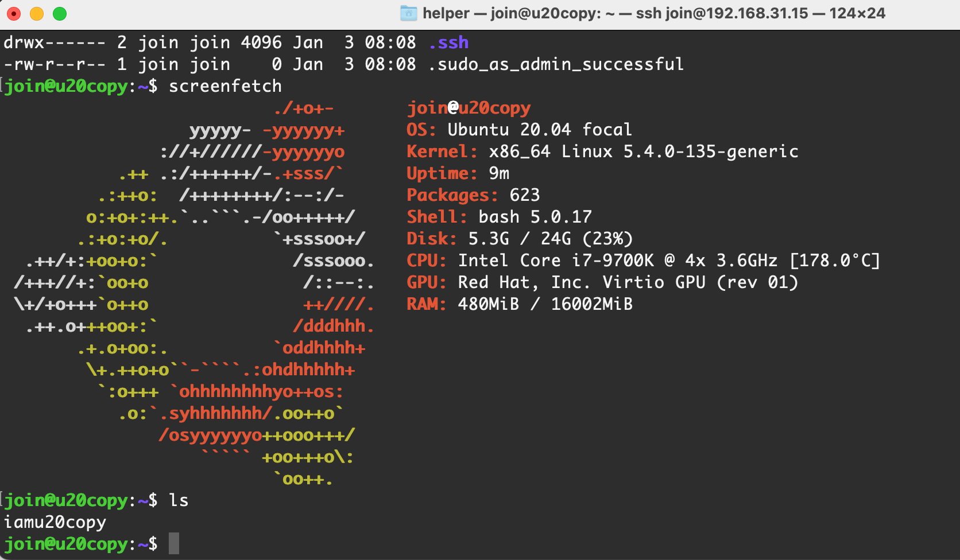Viewport: 960px width, 560px height.
Task: Select the 'Intel Core i7-9700K' text
Action: point(556,260)
